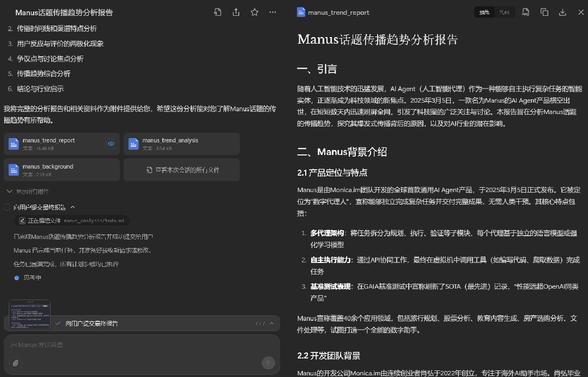Star the conversation as favorite

coord(254,12)
